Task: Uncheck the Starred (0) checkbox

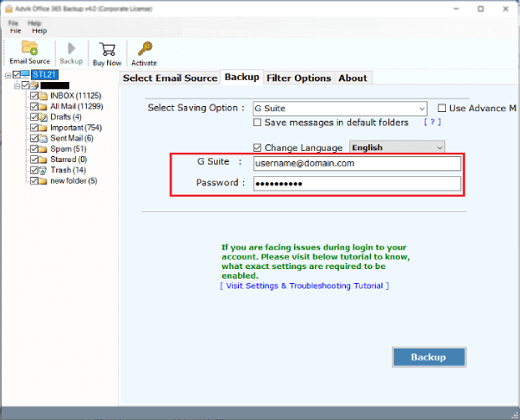Action: [34, 160]
